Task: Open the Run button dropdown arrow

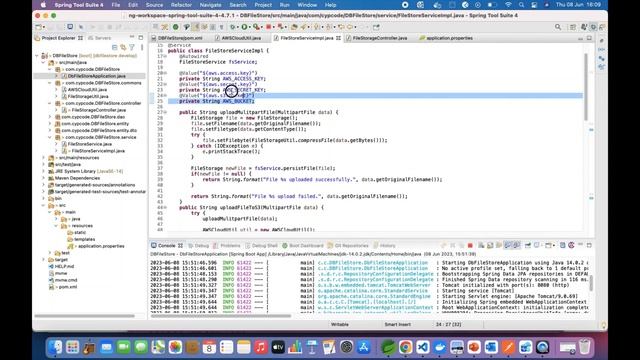Action: click(x=249, y=27)
